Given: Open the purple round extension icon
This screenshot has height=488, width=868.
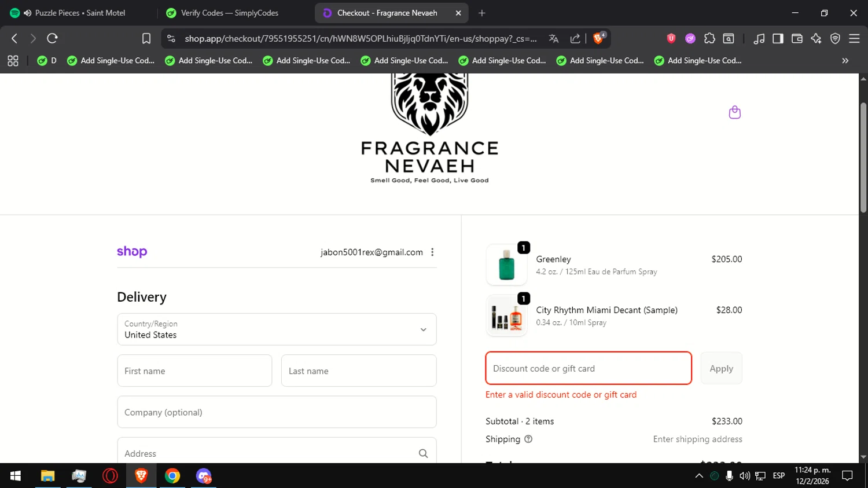Looking at the screenshot, I should pos(690,38).
